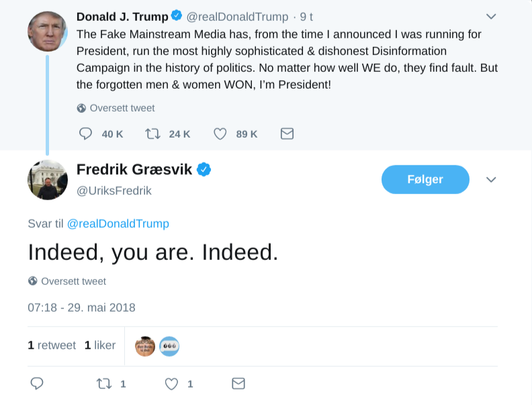Click Oversett tweet under Fredrik's reply
This screenshot has height=405, width=532.
(x=73, y=281)
